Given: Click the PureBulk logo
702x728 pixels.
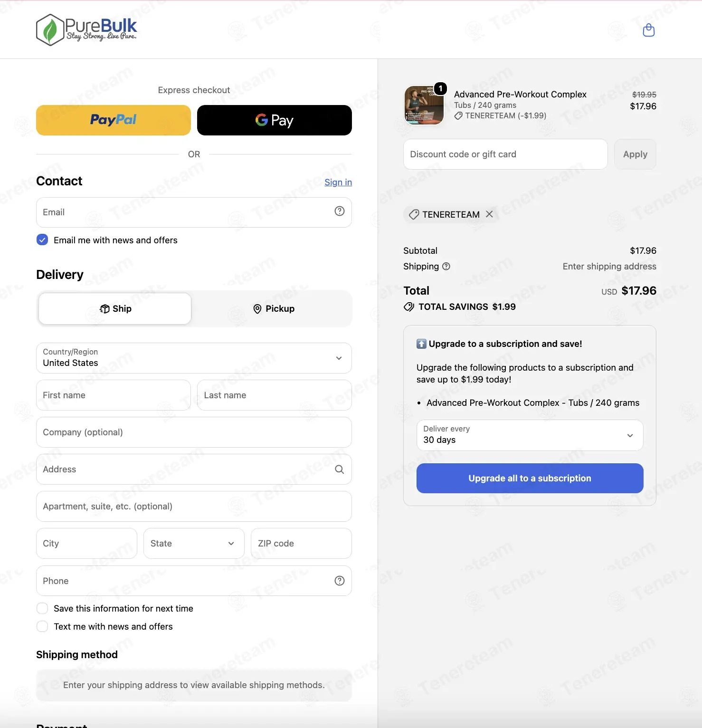Looking at the screenshot, I should 86,30.
